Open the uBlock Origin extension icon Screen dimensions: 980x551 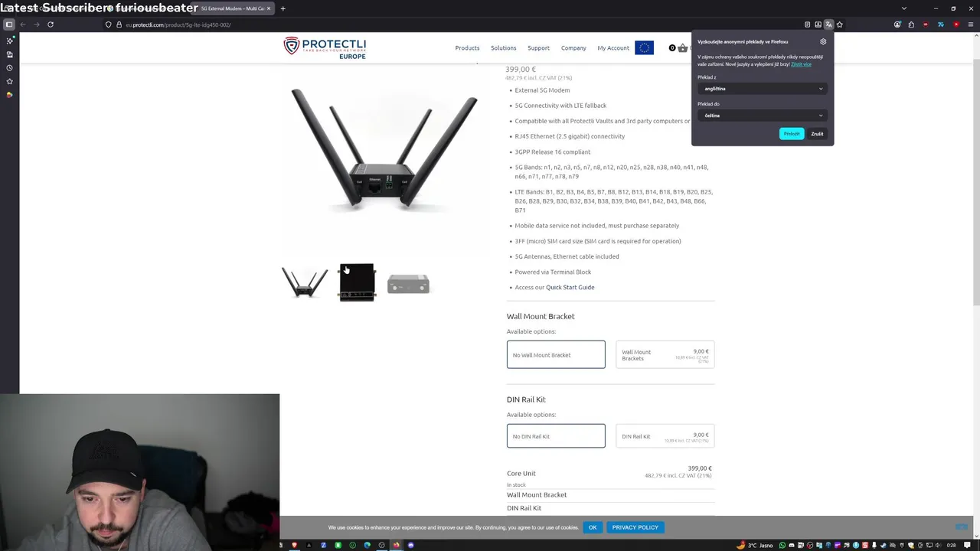click(926, 24)
